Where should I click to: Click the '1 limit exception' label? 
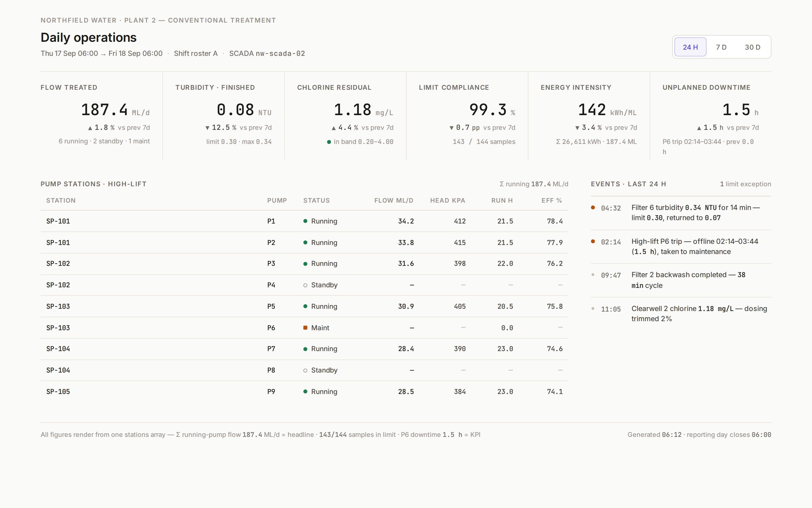click(x=745, y=184)
